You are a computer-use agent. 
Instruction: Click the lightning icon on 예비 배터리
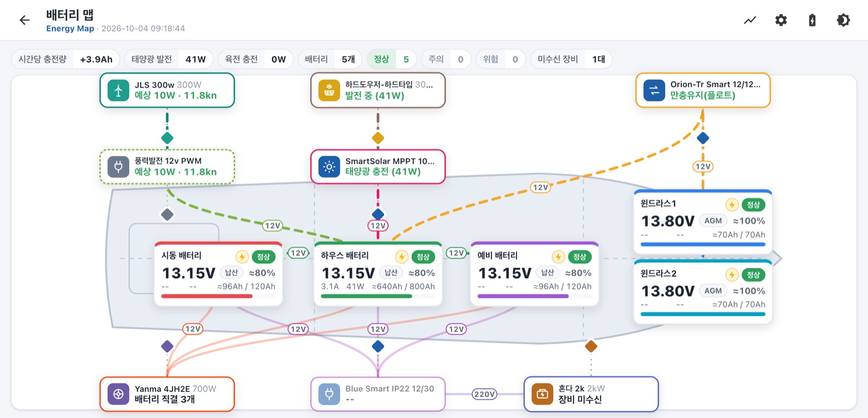point(558,256)
